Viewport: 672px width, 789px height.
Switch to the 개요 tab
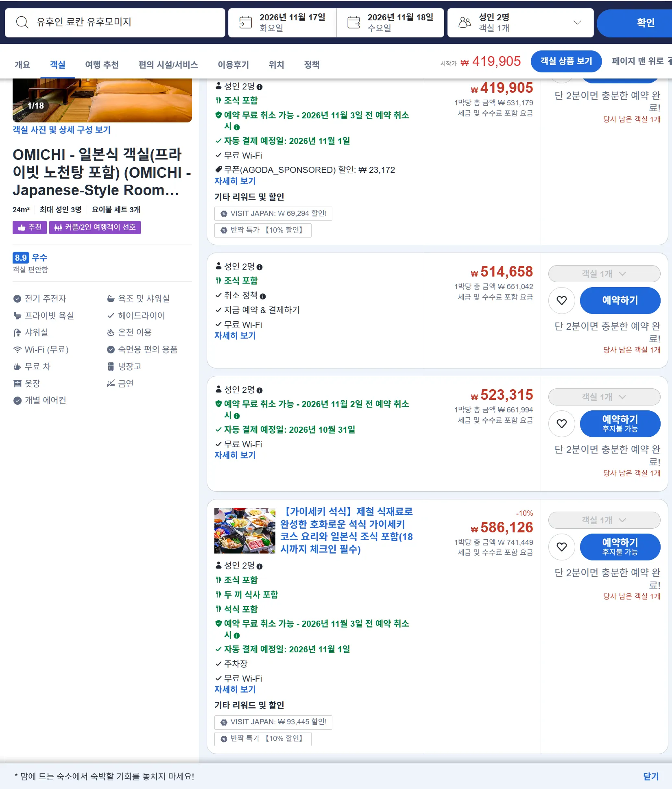pyautogui.click(x=22, y=65)
